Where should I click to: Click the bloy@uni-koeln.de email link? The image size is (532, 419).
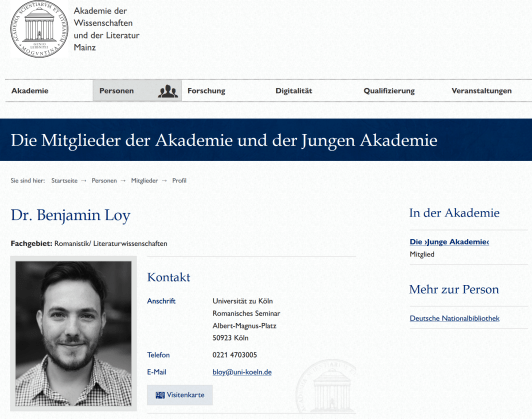pyautogui.click(x=242, y=372)
